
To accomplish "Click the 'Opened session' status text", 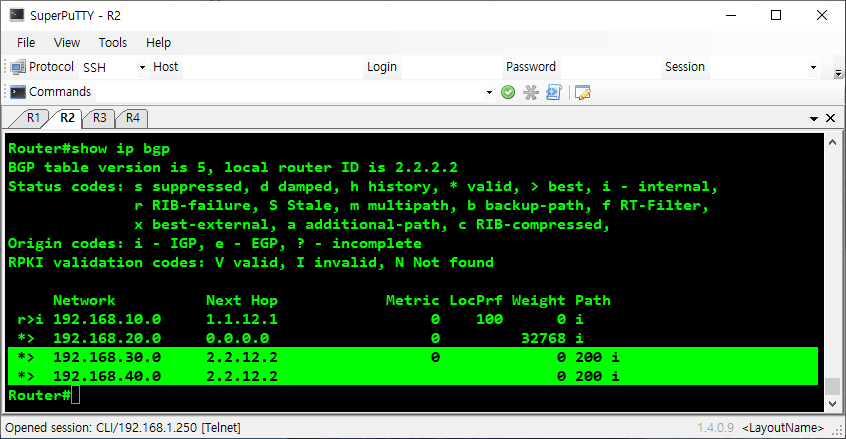I will click(123, 428).
